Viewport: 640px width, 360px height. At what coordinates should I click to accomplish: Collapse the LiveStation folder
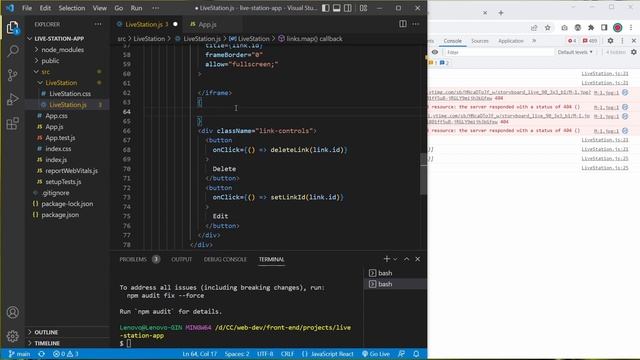61,83
